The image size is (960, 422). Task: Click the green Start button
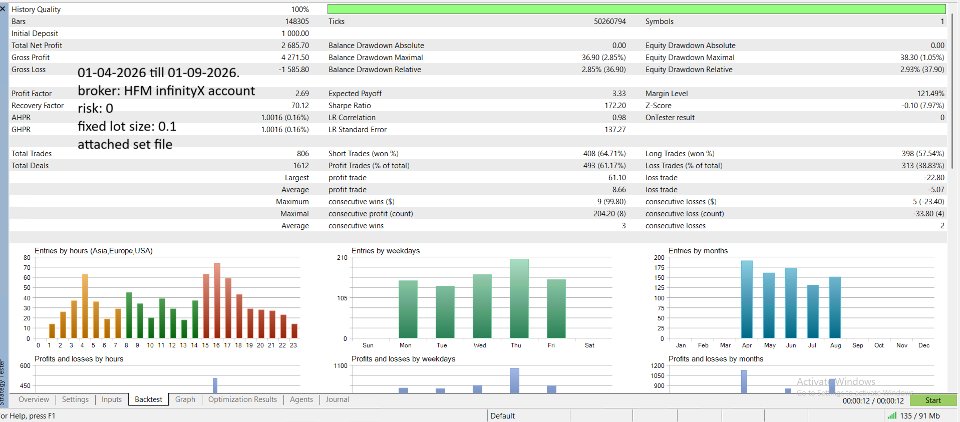point(932,401)
